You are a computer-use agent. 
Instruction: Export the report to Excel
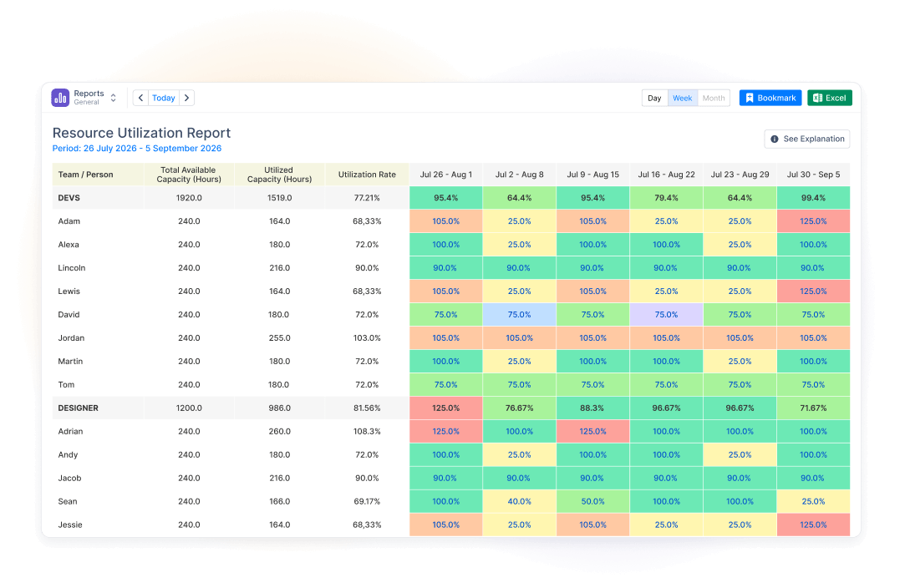tap(830, 98)
